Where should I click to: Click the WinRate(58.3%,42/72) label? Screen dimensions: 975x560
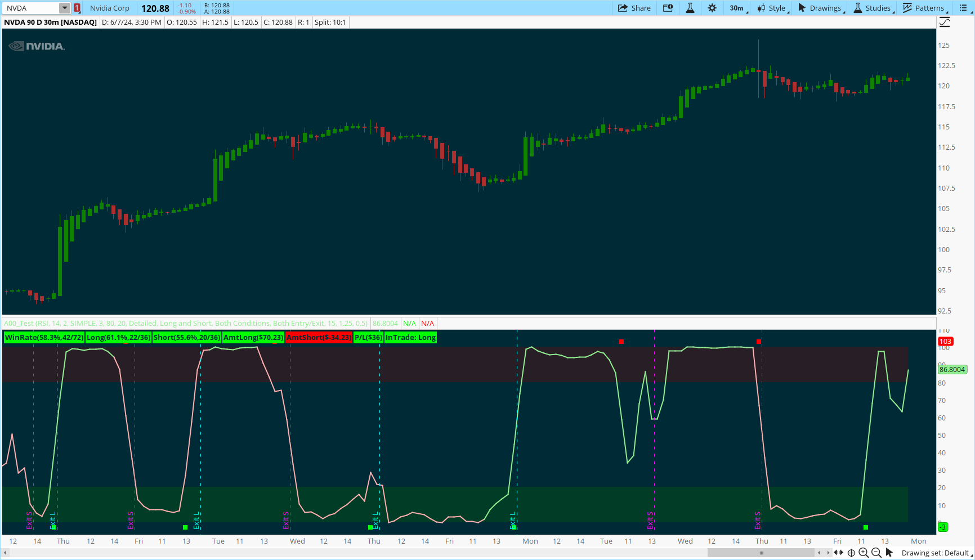pos(44,337)
